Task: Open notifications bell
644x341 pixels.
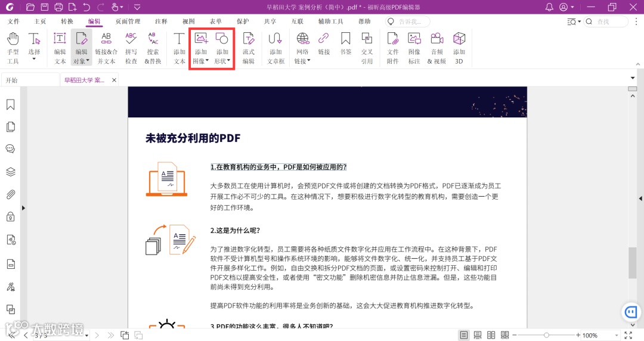Action: tap(549, 7)
